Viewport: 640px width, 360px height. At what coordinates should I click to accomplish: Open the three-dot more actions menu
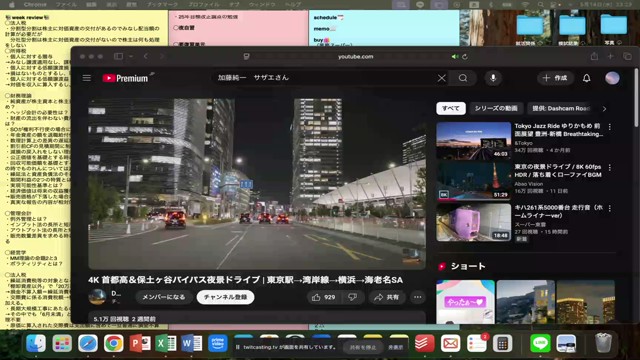click(x=418, y=297)
